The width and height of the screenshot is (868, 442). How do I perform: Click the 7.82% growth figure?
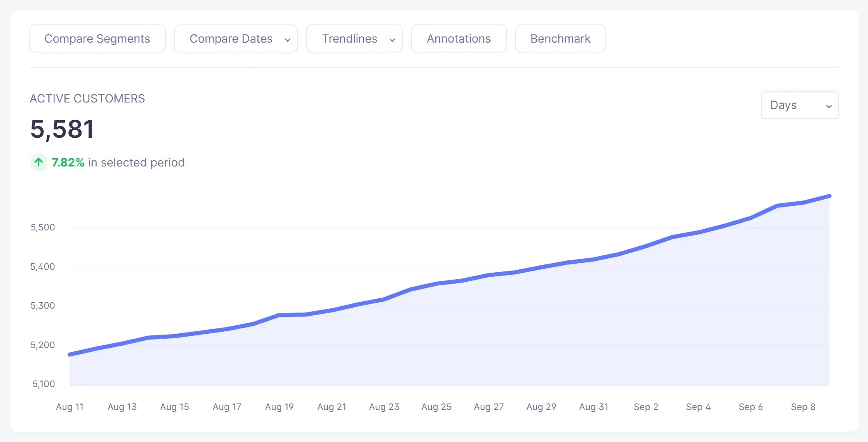[x=68, y=162]
